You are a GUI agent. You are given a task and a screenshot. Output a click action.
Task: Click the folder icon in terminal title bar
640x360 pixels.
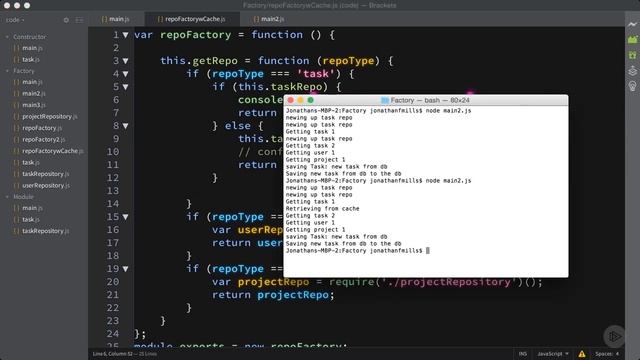click(x=384, y=100)
